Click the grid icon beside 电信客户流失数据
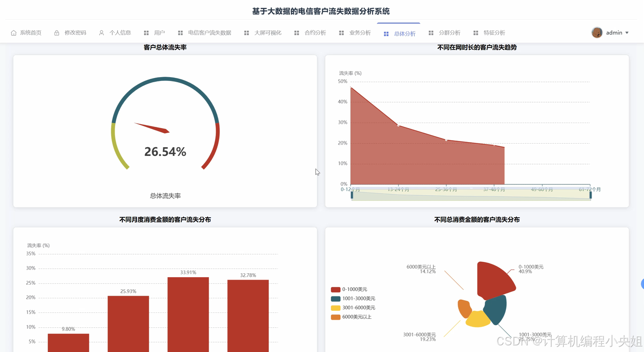Screen dimensions: 644x352 pyautogui.click(x=180, y=33)
